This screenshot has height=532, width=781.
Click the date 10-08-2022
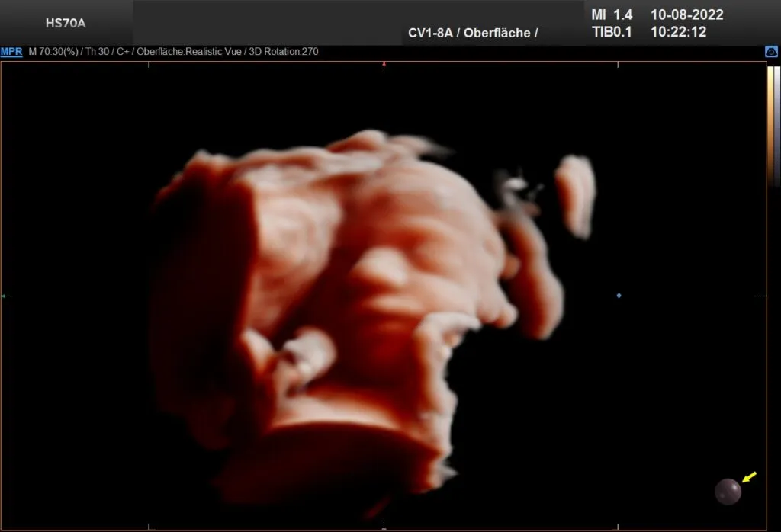(686, 14)
